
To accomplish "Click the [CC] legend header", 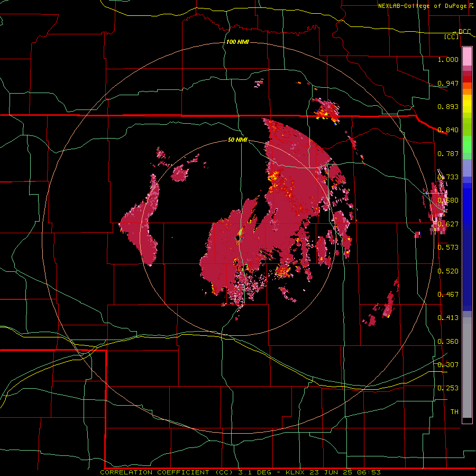I will click(x=452, y=36).
